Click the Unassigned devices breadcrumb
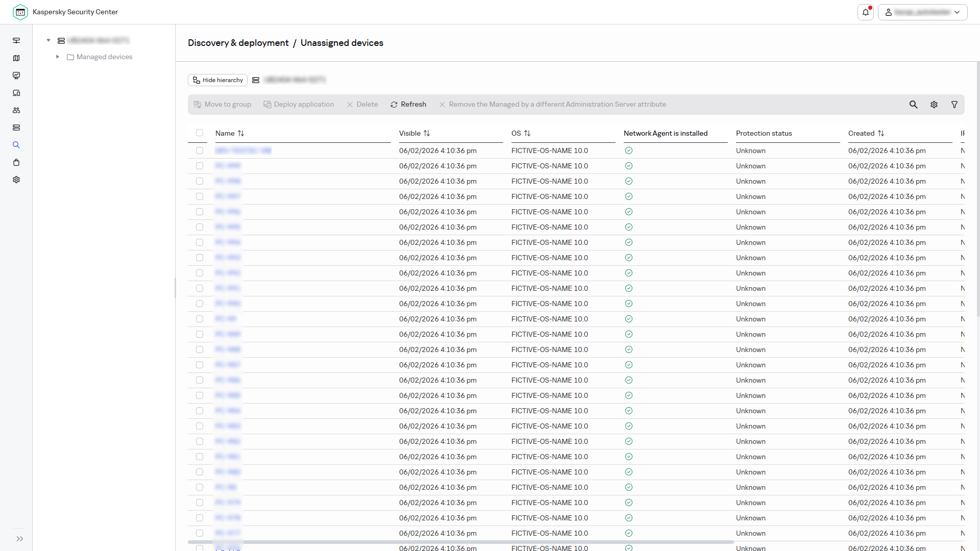This screenshot has height=551, width=980. tap(342, 43)
